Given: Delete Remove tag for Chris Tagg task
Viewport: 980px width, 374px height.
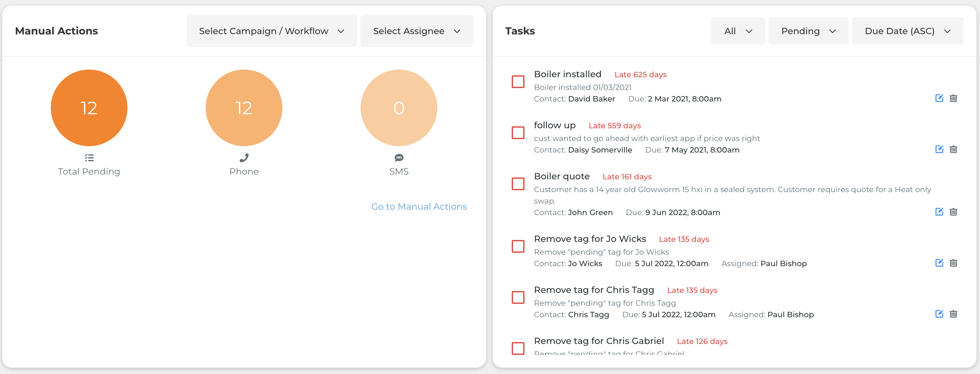Looking at the screenshot, I should click(x=953, y=314).
